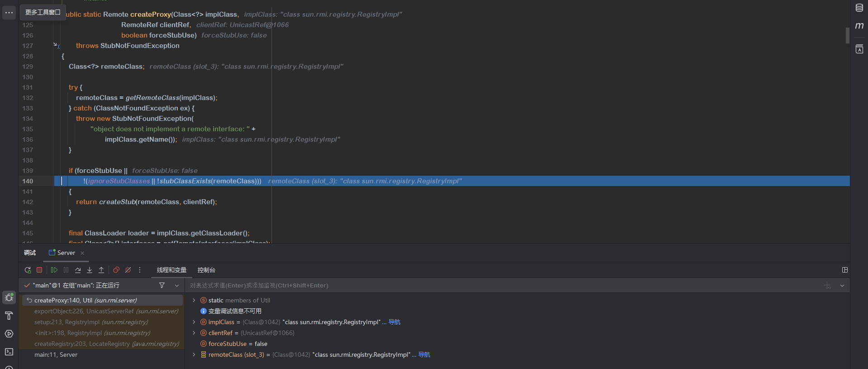This screenshot has width=868, height=369.
Task: Open the thread selector dropdown
Action: click(177, 285)
